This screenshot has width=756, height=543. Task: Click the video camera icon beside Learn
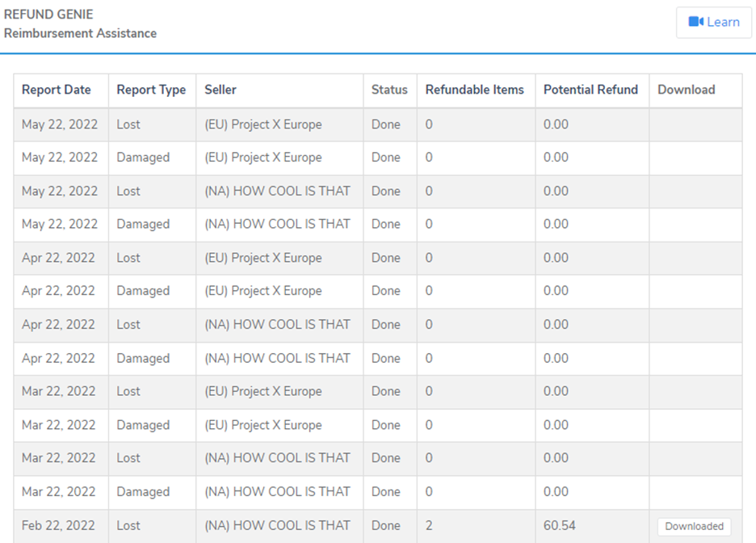[x=695, y=22]
